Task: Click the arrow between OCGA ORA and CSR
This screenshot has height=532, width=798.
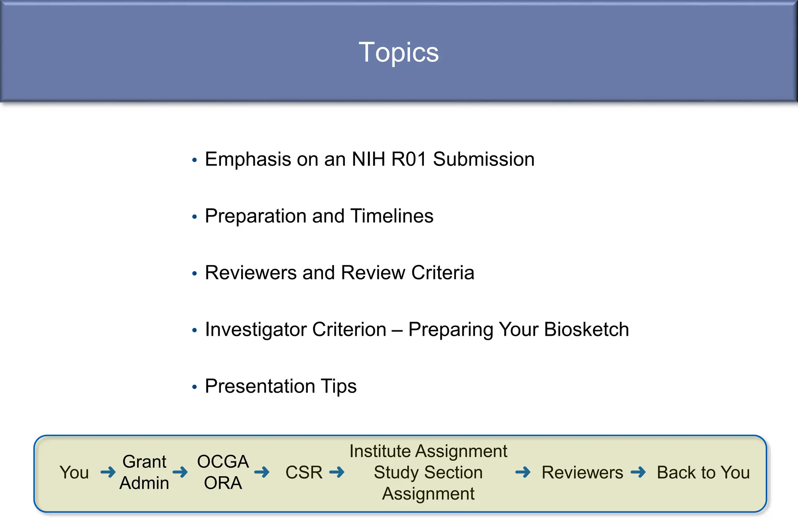Action: click(262, 472)
